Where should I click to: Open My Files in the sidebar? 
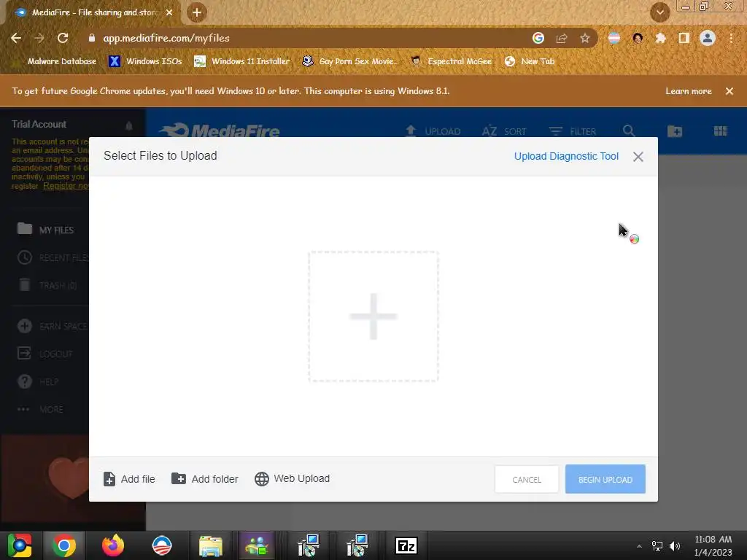click(45, 230)
